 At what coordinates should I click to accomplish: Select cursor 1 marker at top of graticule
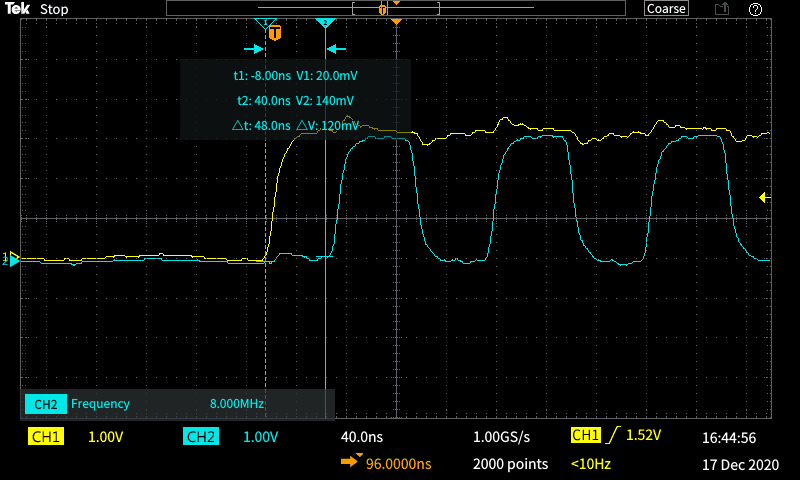(x=264, y=23)
